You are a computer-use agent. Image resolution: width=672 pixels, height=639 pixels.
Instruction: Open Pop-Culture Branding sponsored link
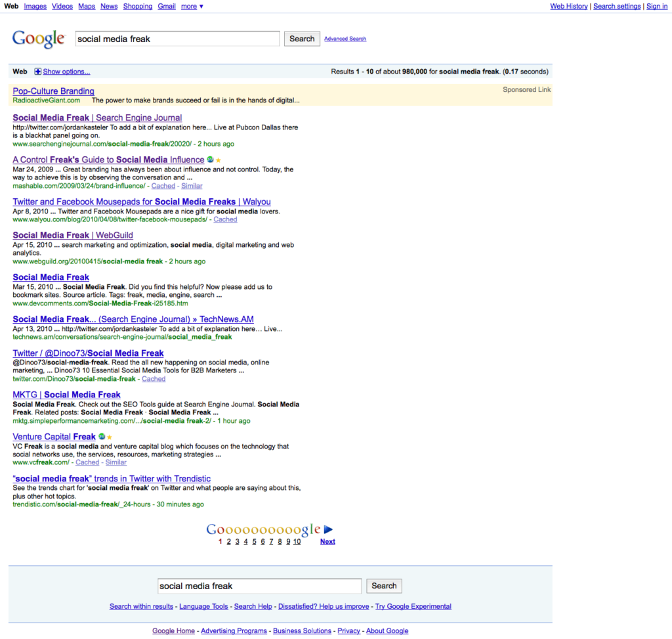pyautogui.click(x=54, y=91)
